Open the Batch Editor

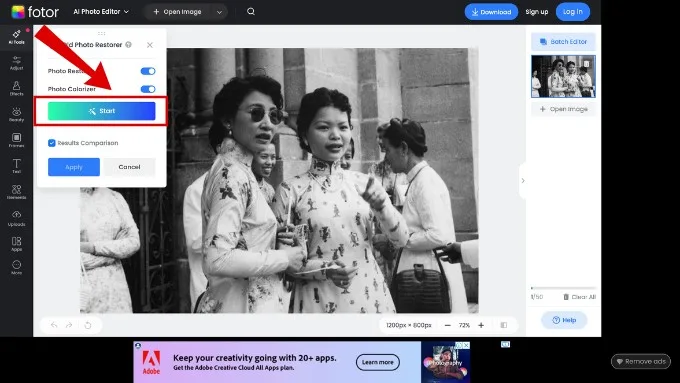click(x=563, y=42)
